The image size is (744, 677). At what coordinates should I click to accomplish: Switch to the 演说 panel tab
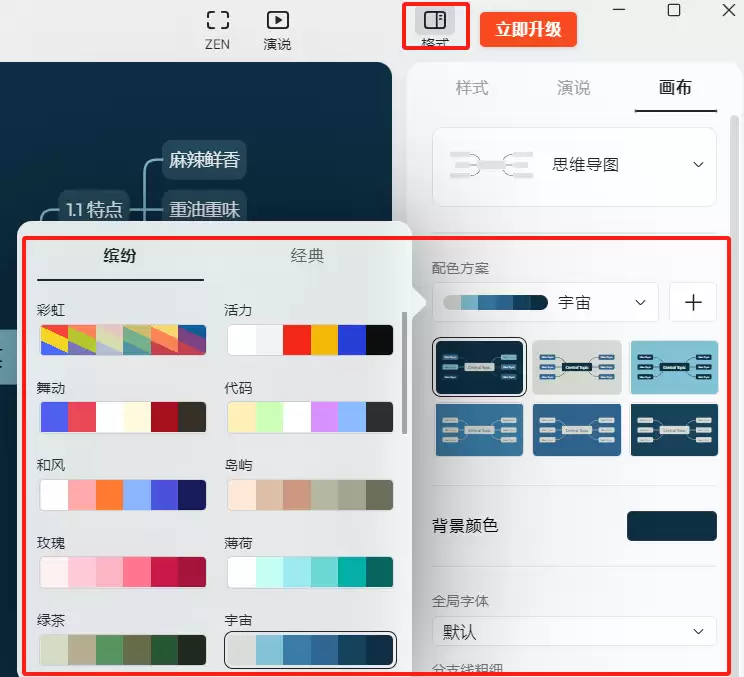coord(573,88)
